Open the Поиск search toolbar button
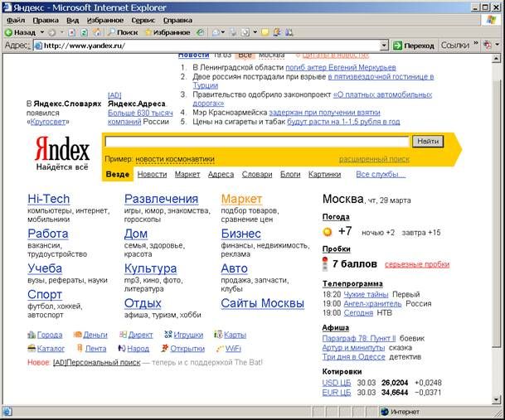 123,32
